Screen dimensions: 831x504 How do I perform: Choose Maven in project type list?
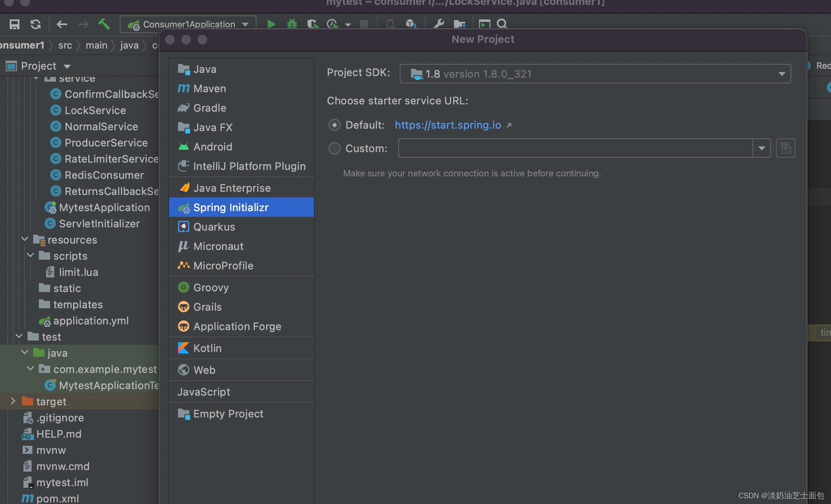[209, 89]
